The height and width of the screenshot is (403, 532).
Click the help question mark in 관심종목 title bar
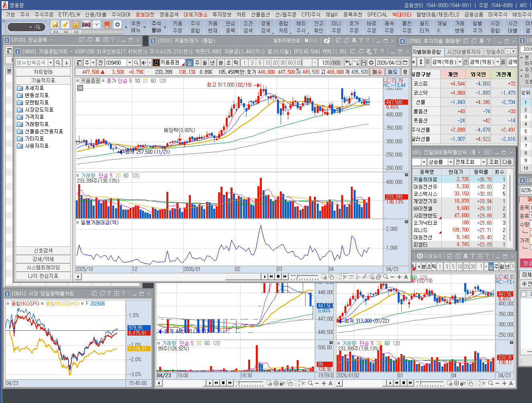click(113, 40)
